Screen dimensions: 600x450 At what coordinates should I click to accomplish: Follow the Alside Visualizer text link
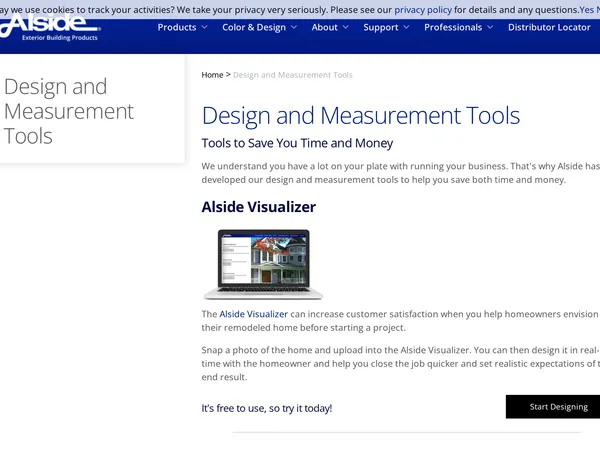[253, 314]
